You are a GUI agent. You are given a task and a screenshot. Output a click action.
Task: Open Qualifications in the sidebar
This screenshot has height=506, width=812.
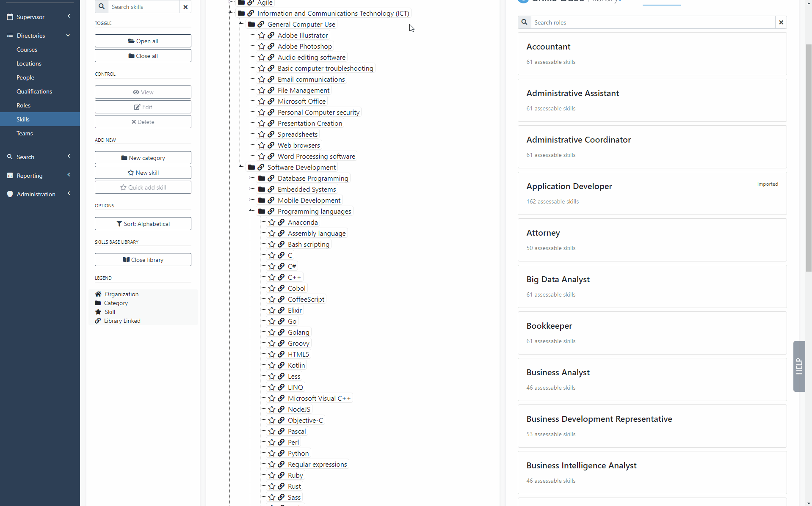(34, 91)
